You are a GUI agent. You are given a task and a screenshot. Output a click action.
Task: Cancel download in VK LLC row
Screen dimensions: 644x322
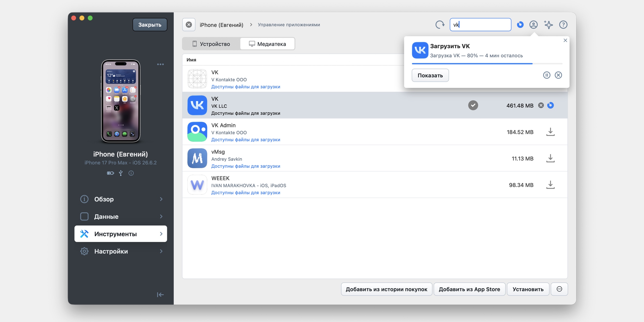[x=541, y=105]
